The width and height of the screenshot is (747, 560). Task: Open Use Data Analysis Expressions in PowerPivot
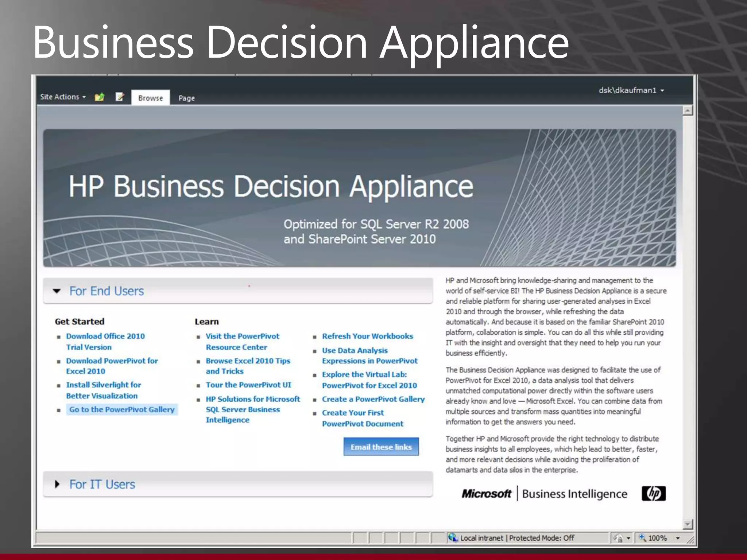369,355
